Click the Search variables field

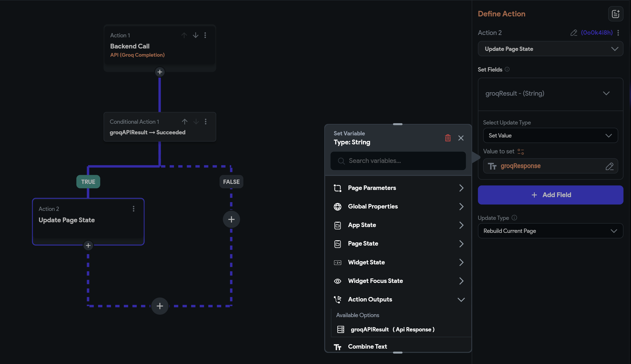(398, 161)
